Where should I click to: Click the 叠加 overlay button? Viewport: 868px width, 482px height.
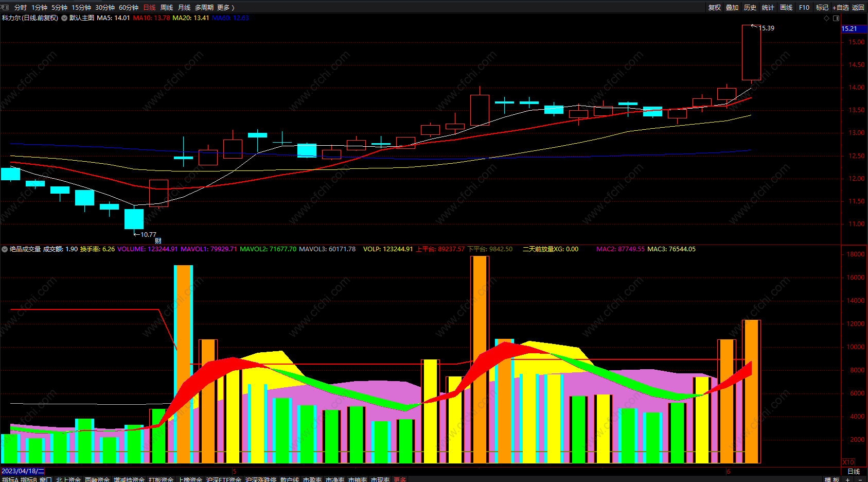click(x=732, y=8)
